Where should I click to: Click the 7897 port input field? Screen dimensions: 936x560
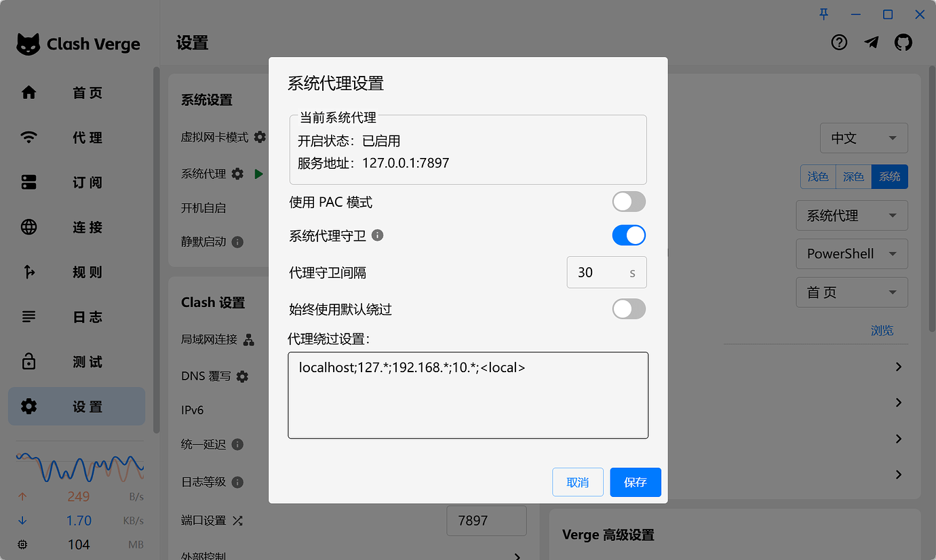pyautogui.click(x=486, y=521)
